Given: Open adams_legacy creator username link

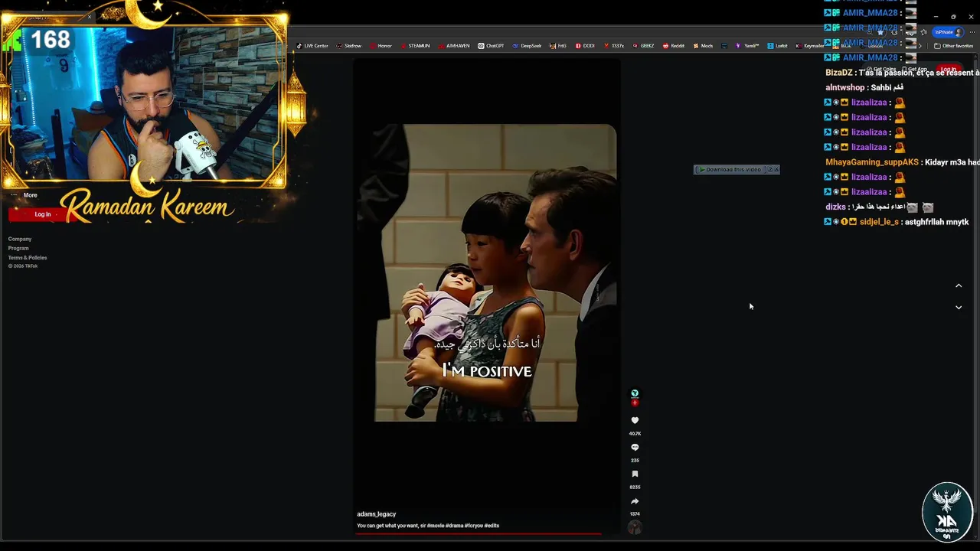Looking at the screenshot, I should 376,514.
